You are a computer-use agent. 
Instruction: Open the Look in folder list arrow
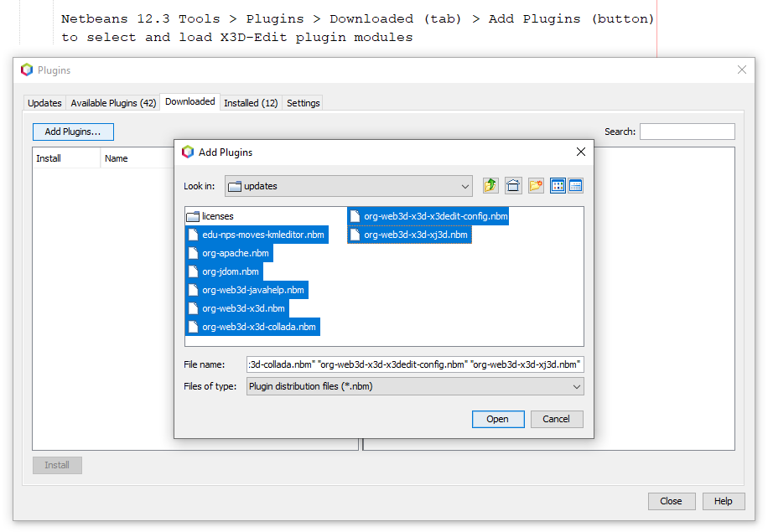click(x=464, y=185)
